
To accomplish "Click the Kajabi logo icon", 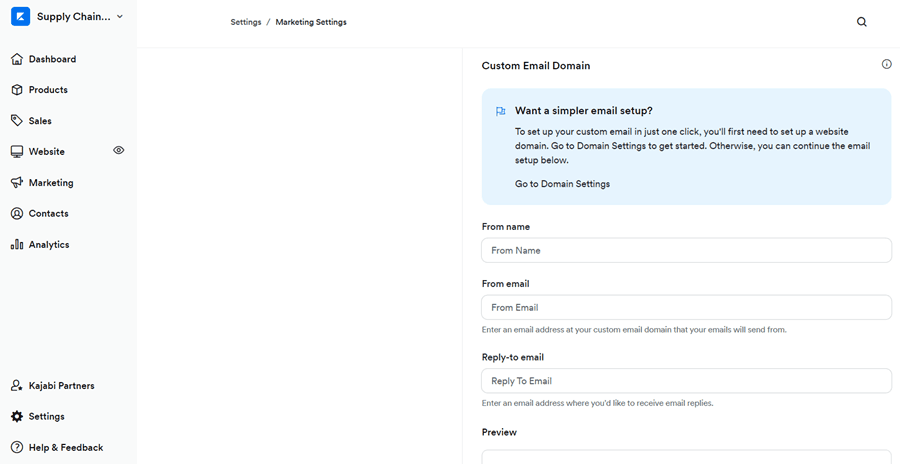I will tap(20, 16).
